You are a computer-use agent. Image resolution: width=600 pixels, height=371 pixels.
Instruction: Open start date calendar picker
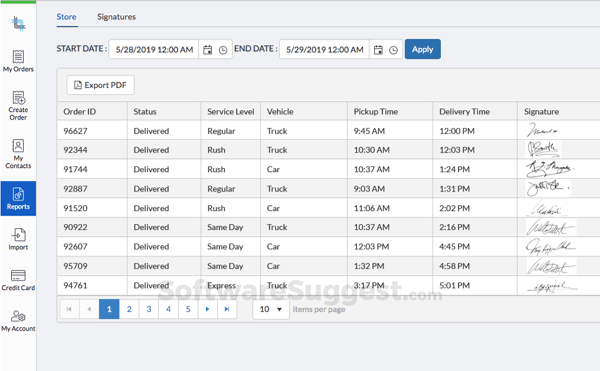pos(207,50)
